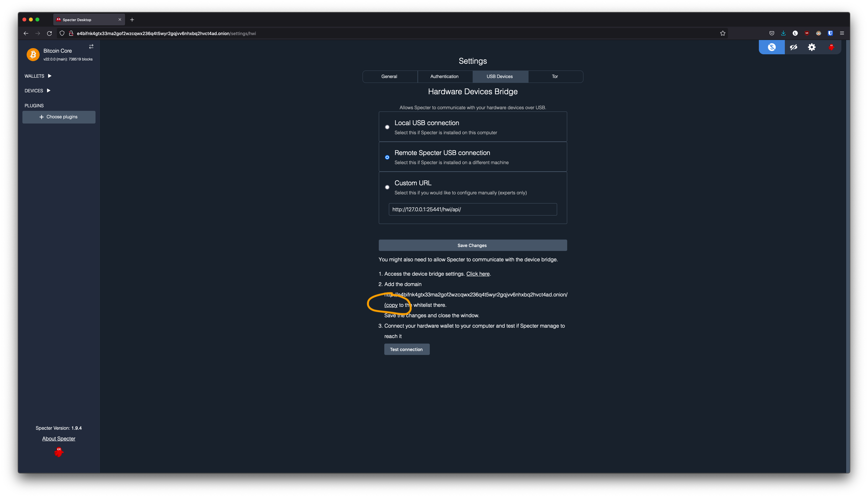Open the uBlock Origin extension icon
This screenshot has height=497, width=868.
[807, 33]
